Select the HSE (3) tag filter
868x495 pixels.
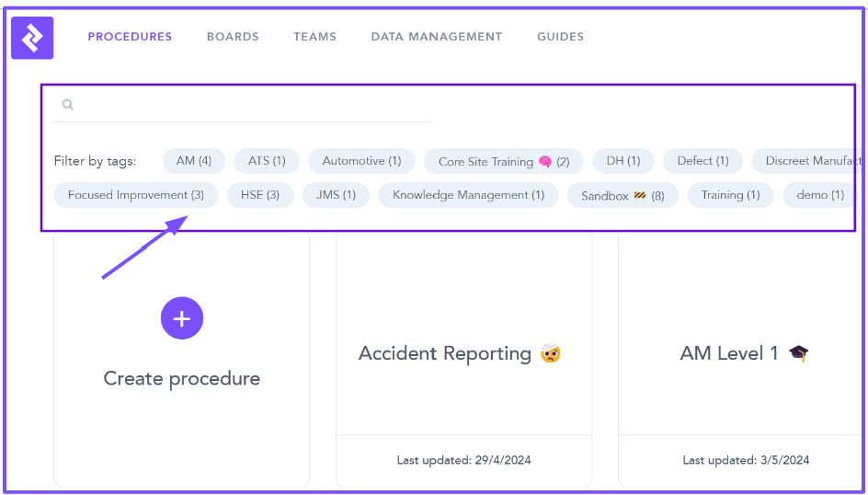coord(260,195)
